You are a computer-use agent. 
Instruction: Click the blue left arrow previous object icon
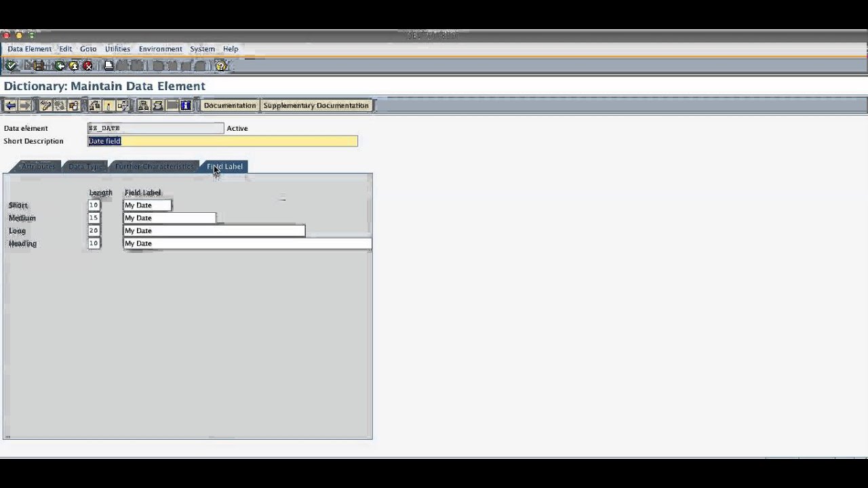11,106
